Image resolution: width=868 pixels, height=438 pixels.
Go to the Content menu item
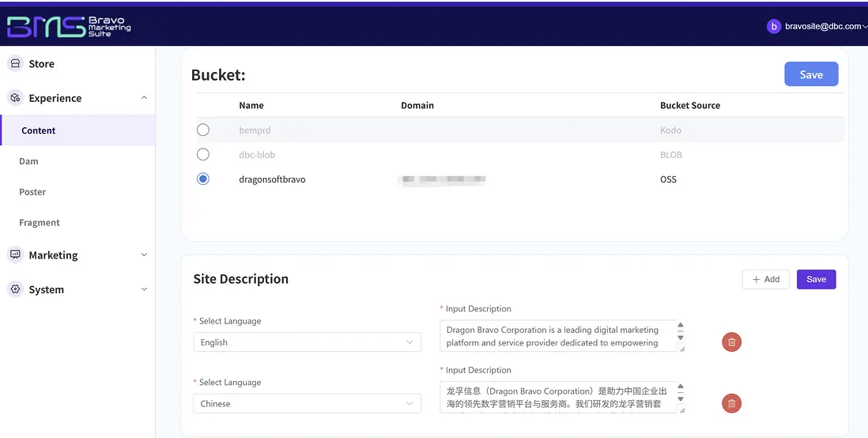pyautogui.click(x=77, y=130)
